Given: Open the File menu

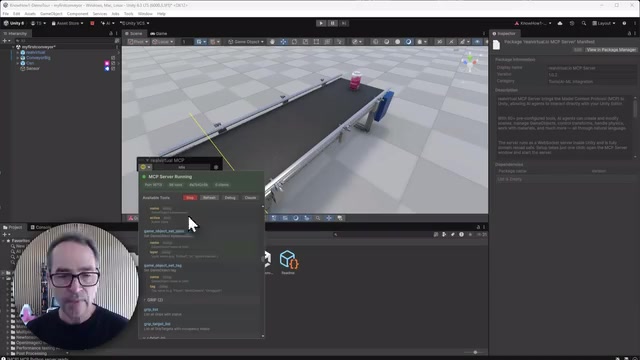Looking at the screenshot, I should 6,14.
